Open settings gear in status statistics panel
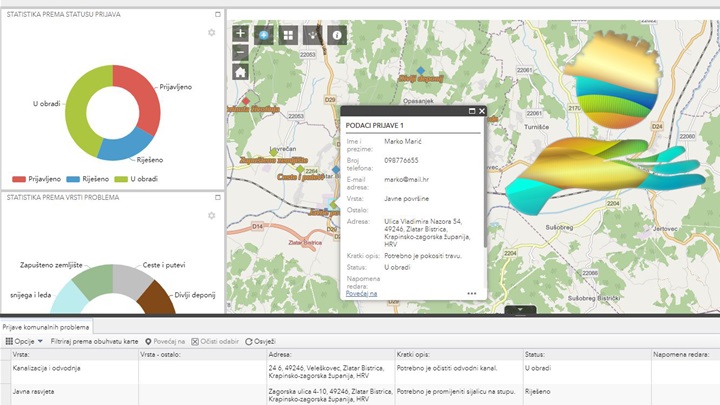The width and height of the screenshot is (720, 405). pos(211,33)
